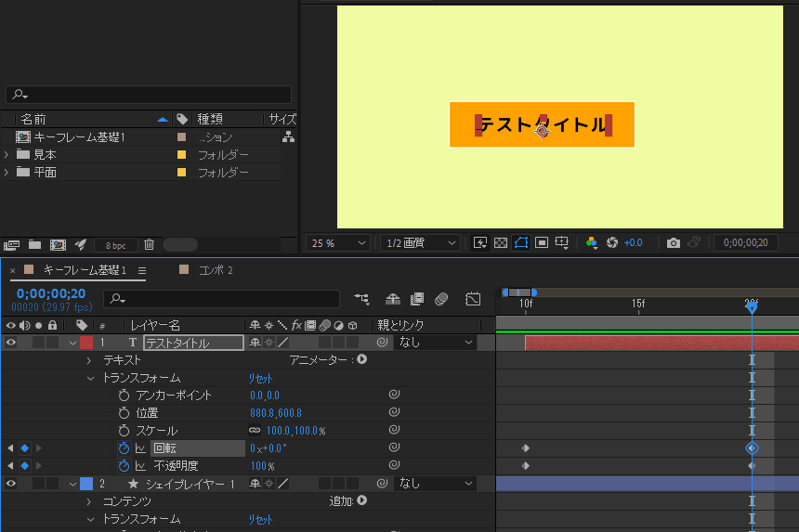The height and width of the screenshot is (532, 799).
Task: Collapse the シェイプレイヤー 1 layer twirl arrow
Action: pyautogui.click(x=72, y=484)
